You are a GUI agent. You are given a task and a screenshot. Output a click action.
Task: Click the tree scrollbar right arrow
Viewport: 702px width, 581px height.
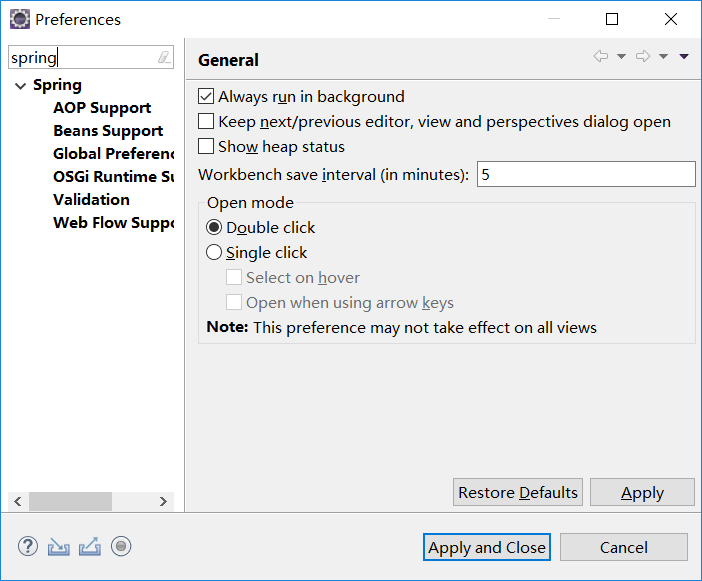coord(163,501)
